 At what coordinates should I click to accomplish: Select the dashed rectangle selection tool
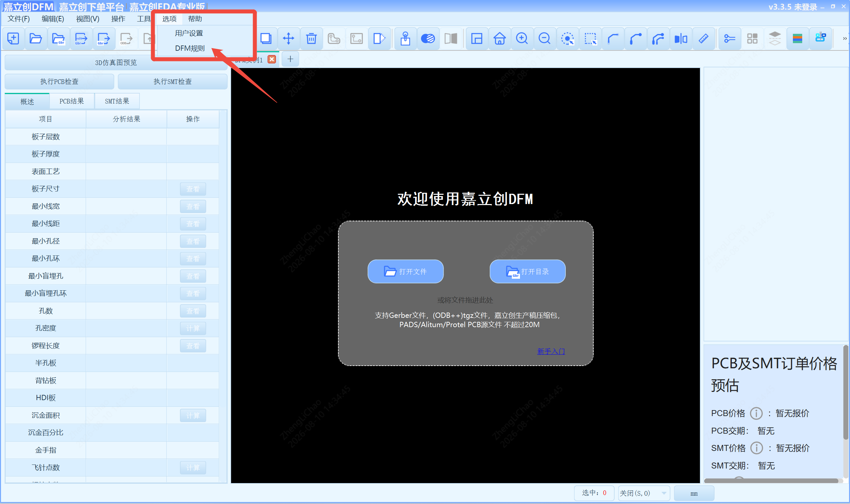[590, 38]
